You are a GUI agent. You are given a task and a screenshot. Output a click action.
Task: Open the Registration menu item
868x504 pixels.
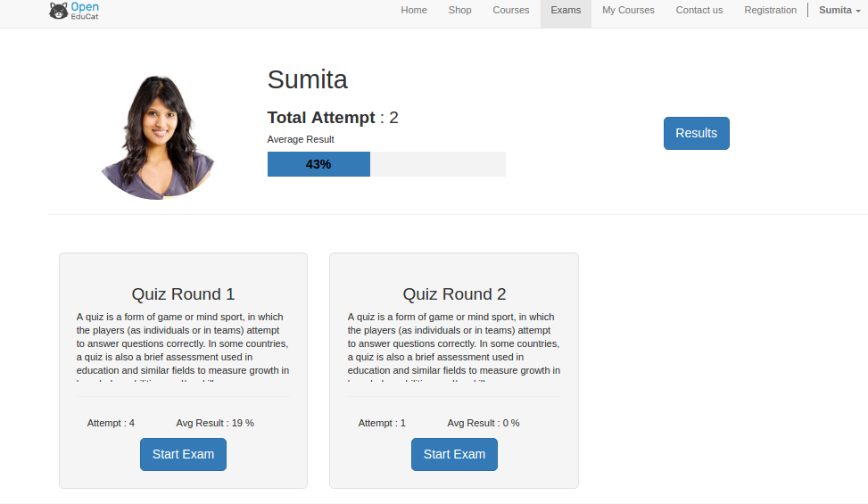770,10
